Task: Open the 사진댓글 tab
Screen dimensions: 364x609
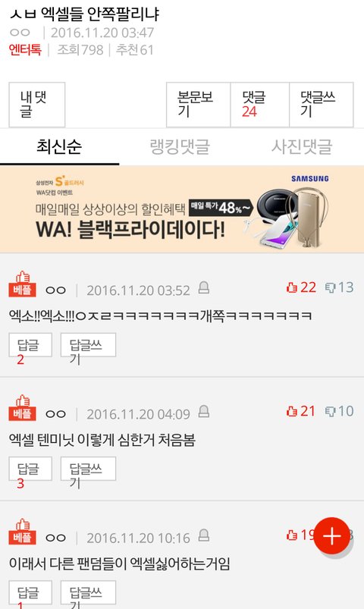Action: point(302,147)
